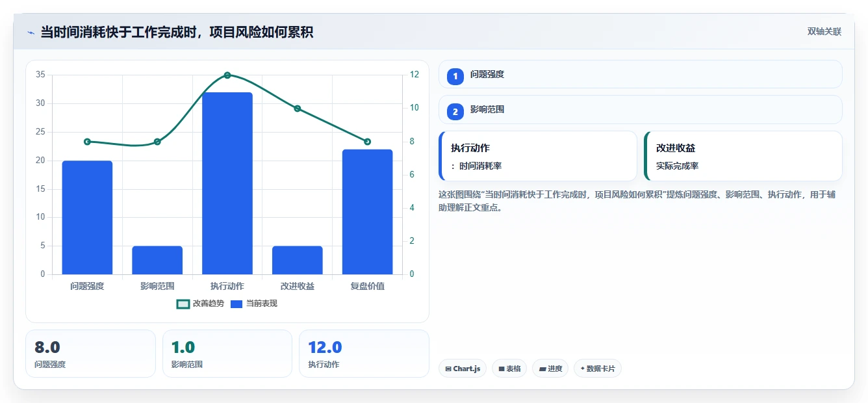
Task: Click the 时间消耗率 subtitle text
Action: pos(480,166)
